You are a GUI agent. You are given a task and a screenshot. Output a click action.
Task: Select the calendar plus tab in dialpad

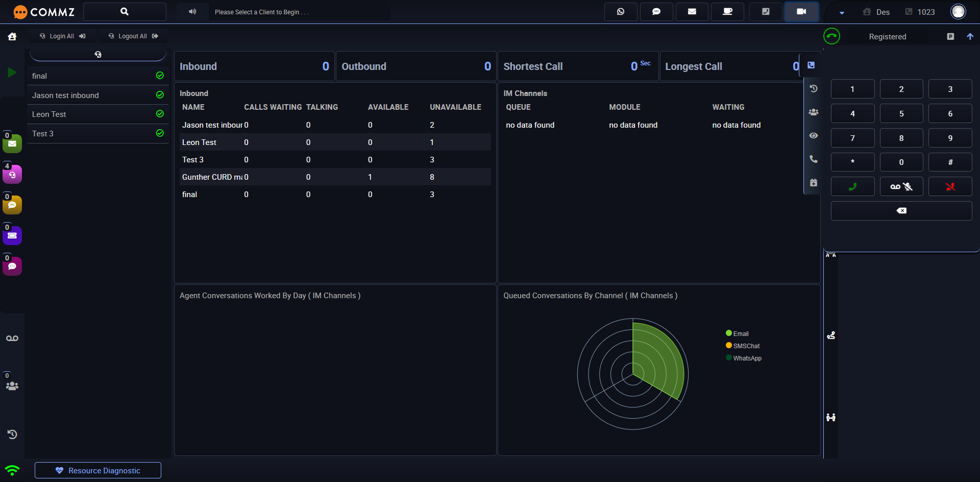[x=814, y=182]
